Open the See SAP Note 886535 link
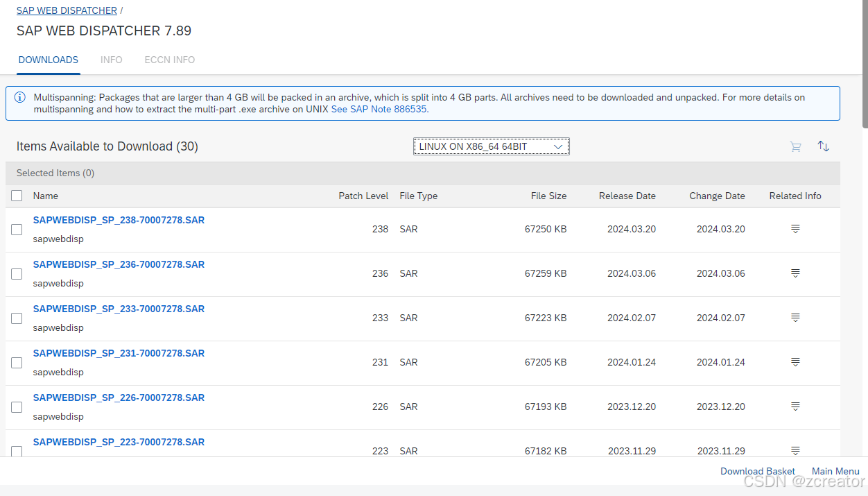868x496 pixels. click(x=379, y=109)
